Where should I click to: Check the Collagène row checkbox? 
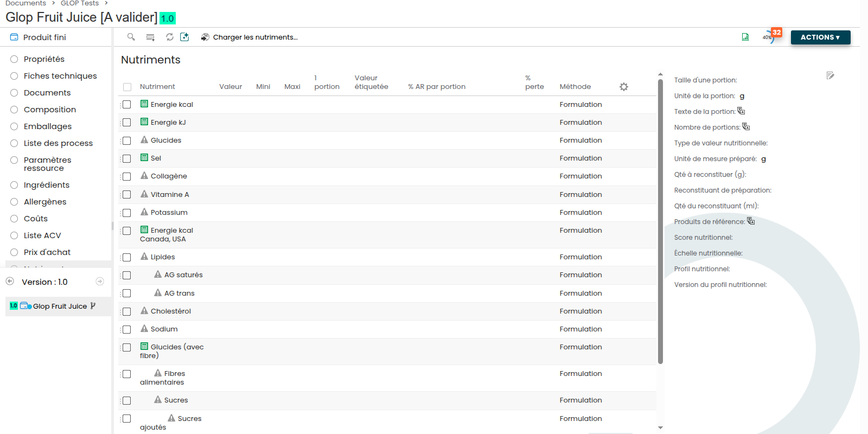[x=127, y=176]
